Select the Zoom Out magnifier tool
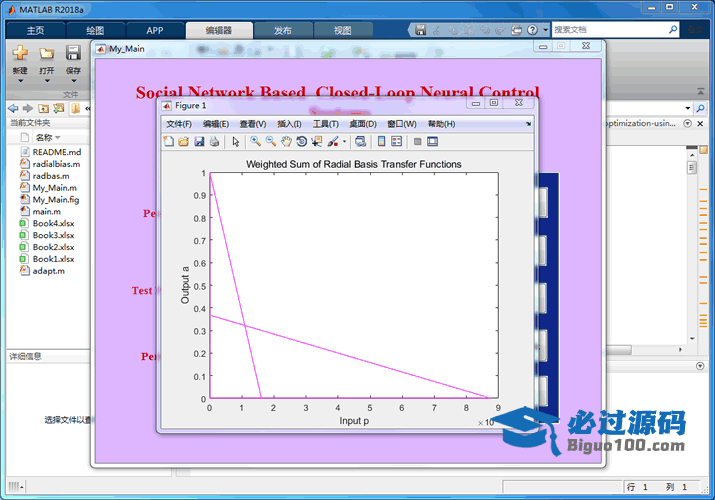 271,142
